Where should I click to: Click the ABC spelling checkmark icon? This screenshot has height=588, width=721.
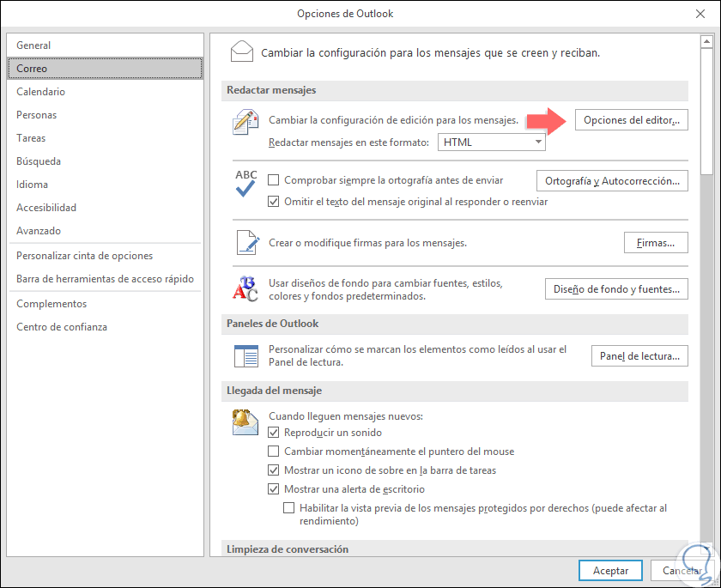point(246,183)
